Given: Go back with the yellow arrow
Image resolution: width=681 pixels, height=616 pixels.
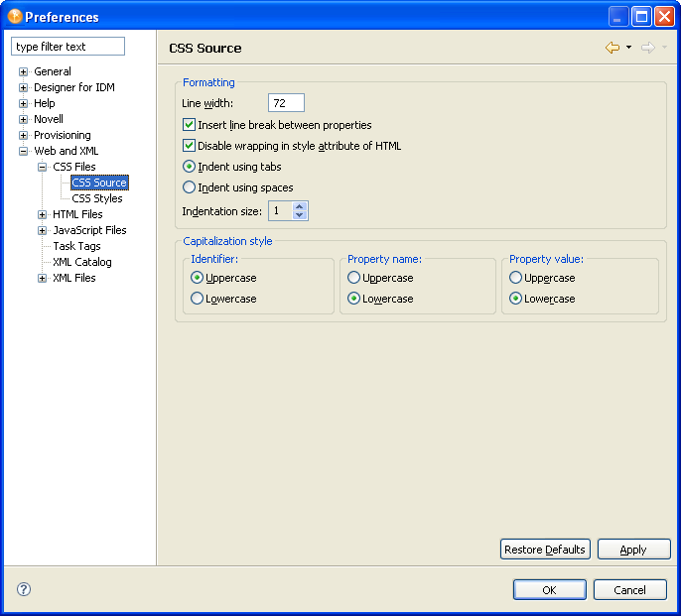Looking at the screenshot, I should [x=613, y=48].
